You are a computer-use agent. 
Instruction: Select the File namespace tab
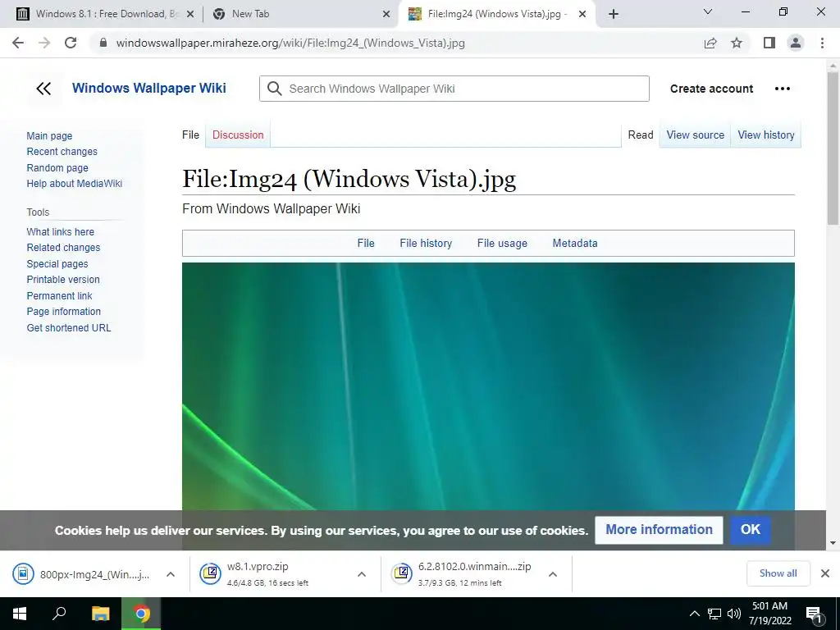click(x=190, y=135)
